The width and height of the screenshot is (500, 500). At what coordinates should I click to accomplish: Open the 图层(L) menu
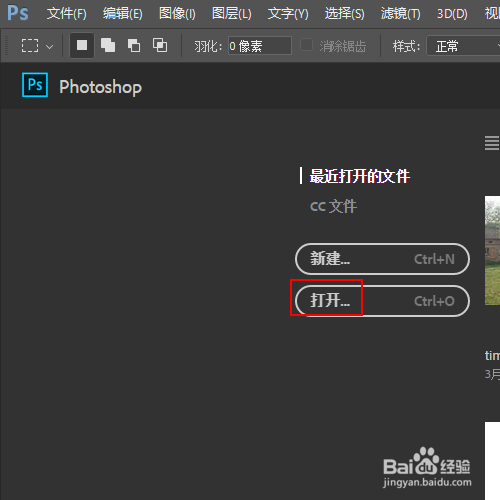(x=232, y=14)
